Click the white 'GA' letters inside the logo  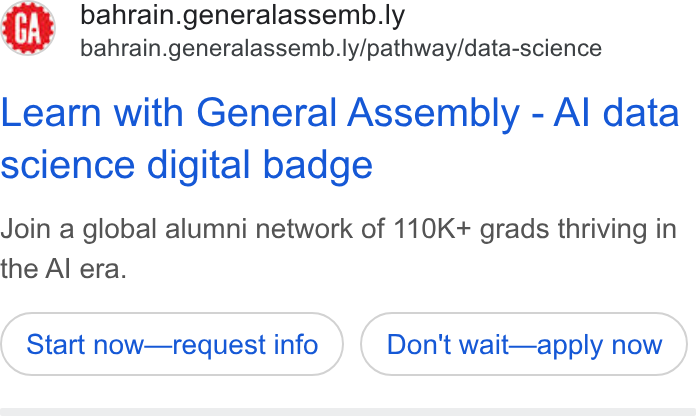(28, 28)
